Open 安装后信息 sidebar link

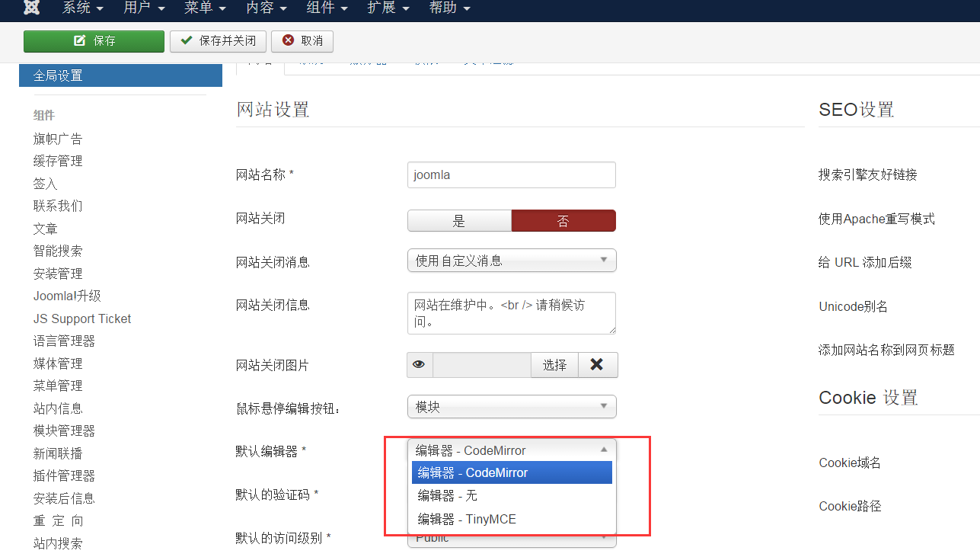coord(64,498)
